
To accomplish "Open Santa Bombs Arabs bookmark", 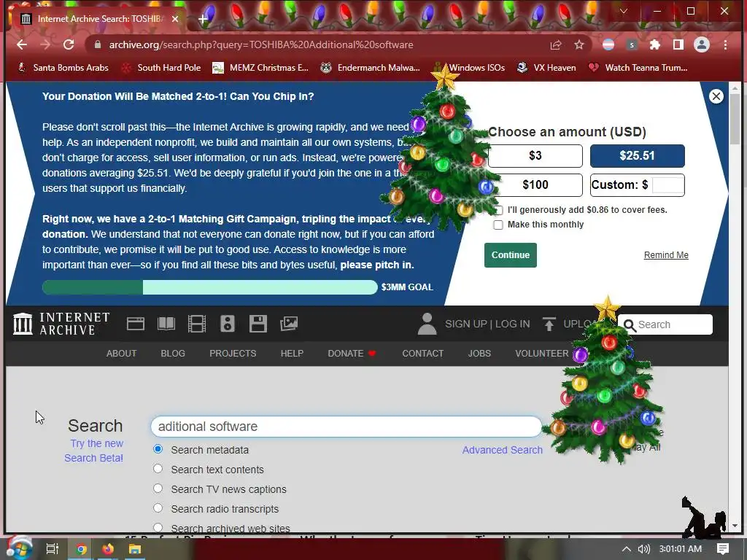I will point(64,68).
